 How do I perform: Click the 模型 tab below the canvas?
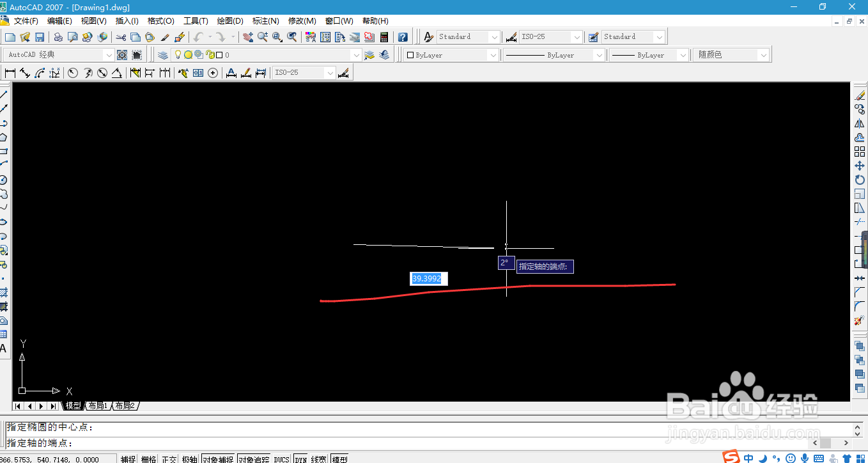click(x=74, y=406)
